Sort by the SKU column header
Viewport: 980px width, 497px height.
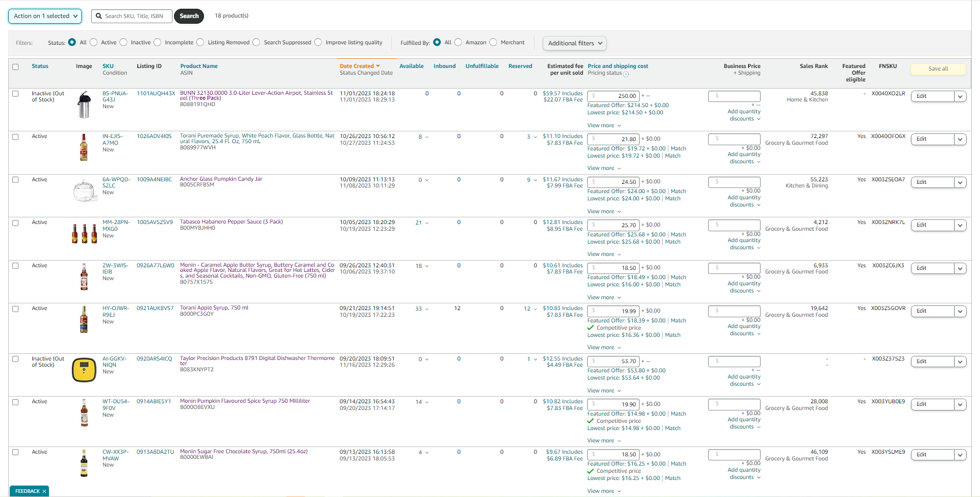[x=108, y=66]
